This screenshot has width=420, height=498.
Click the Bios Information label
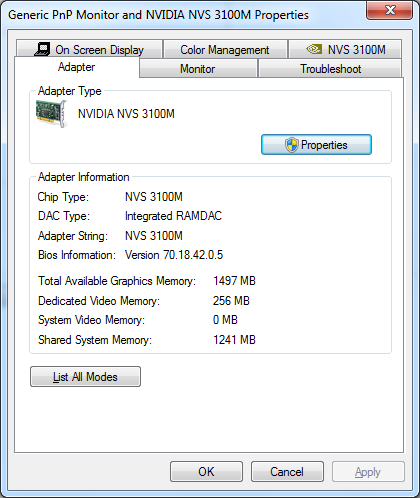click(x=77, y=255)
